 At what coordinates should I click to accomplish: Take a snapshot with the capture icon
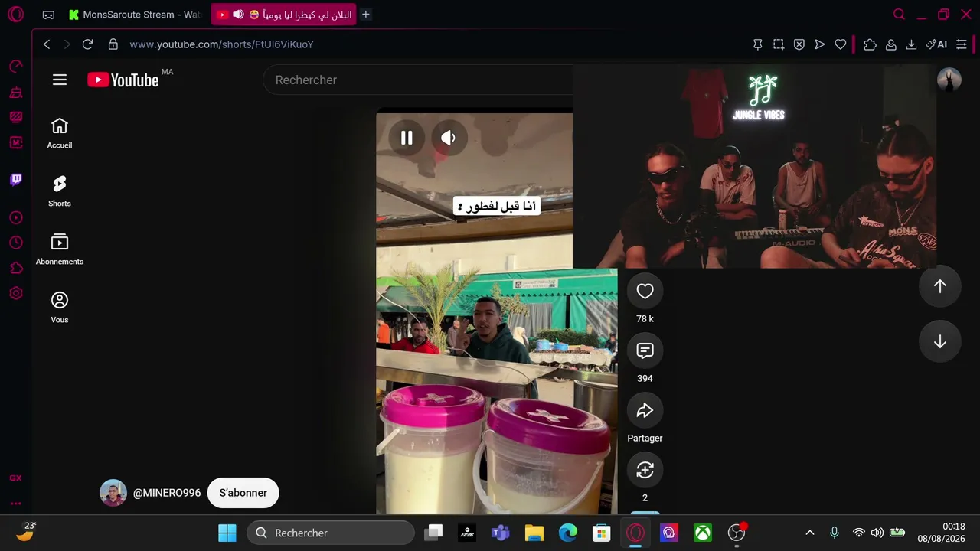pyautogui.click(x=779, y=44)
